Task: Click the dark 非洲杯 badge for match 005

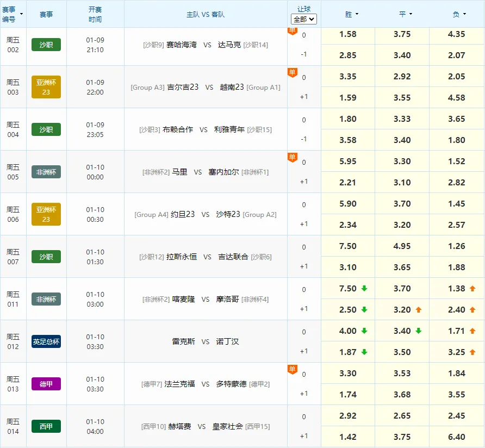Action: click(x=46, y=172)
